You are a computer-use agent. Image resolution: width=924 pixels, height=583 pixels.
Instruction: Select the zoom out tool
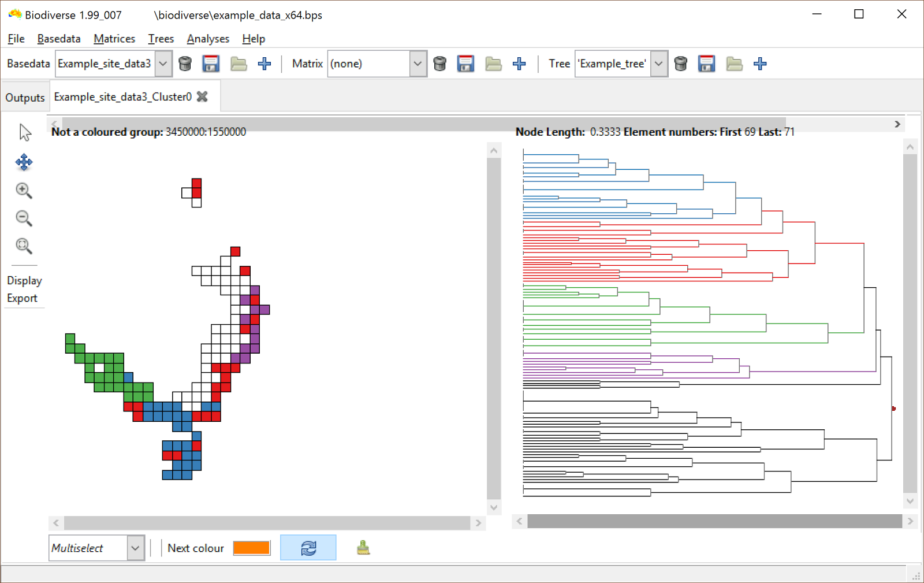24,218
